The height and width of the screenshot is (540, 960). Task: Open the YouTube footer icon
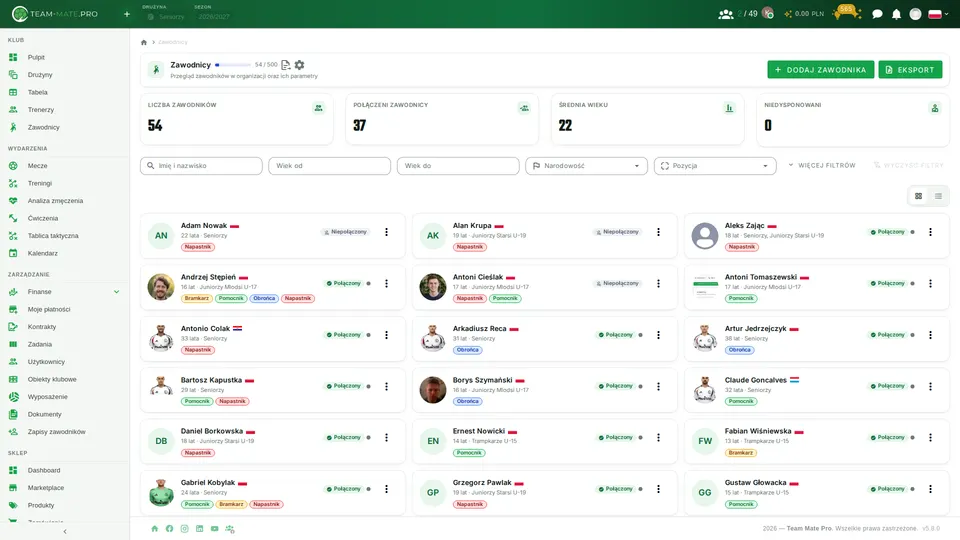(214, 528)
